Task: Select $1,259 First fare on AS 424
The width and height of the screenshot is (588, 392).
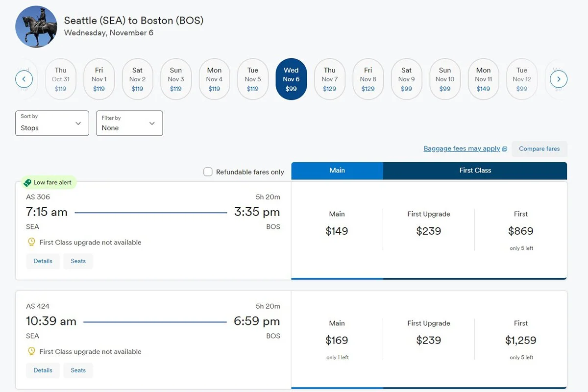Action: [x=521, y=340]
